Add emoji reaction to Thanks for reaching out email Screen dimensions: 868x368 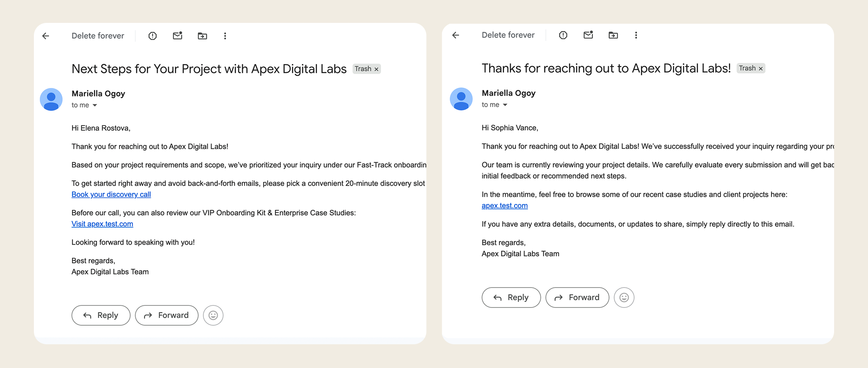624,298
